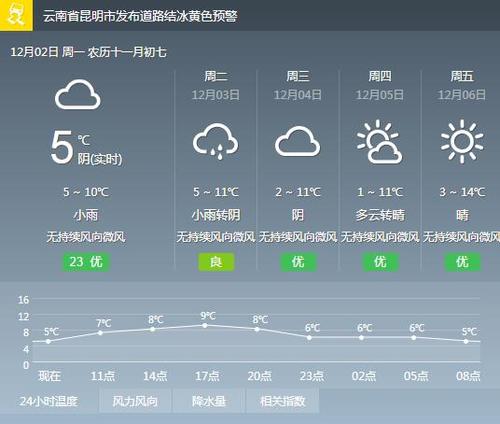This screenshot has height=424, width=500.
Task: Click the 阴(实时) current condition text
Action: pyautogui.click(x=100, y=159)
